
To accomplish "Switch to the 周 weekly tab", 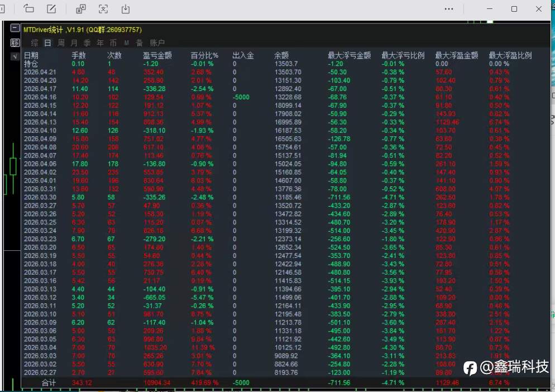I will coord(61,43).
